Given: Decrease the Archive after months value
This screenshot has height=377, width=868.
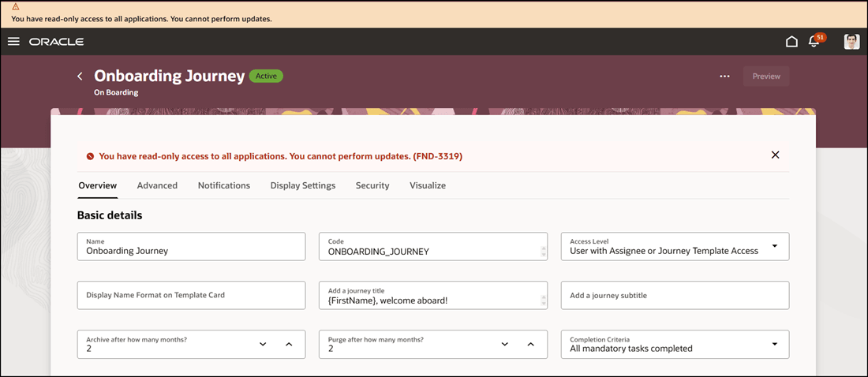Looking at the screenshot, I should coord(263,345).
